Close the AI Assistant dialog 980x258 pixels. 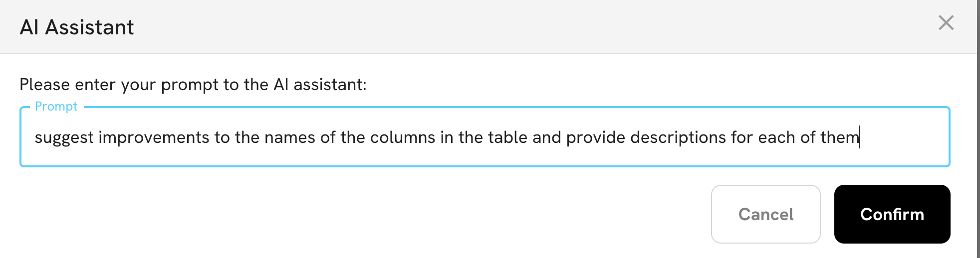click(x=946, y=23)
